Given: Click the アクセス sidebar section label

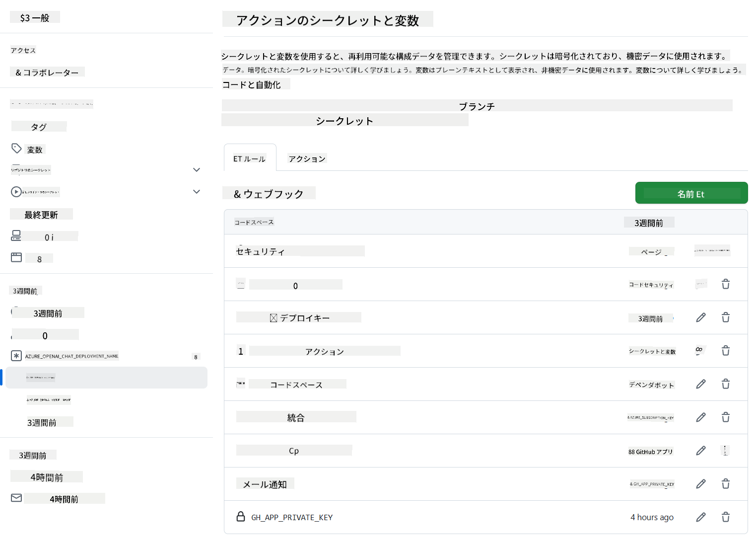Looking at the screenshot, I should pos(23,50).
